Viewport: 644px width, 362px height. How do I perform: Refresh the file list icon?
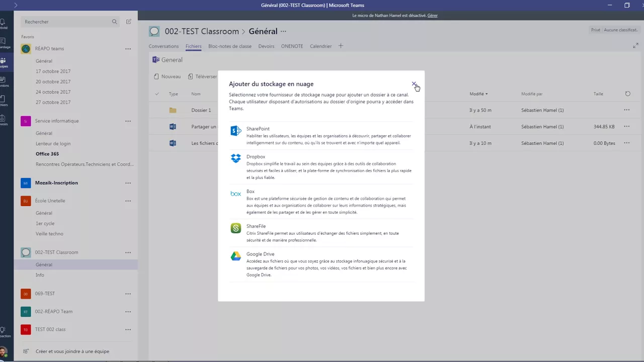[627, 94]
